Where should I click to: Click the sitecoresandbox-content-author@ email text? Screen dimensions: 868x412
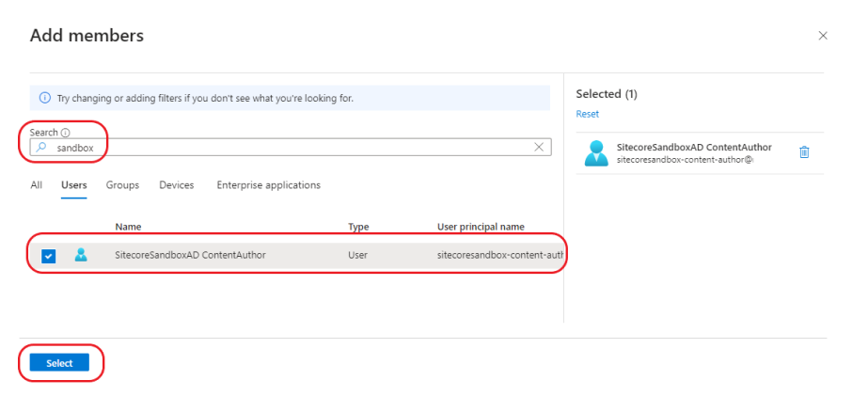tap(686, 160)
